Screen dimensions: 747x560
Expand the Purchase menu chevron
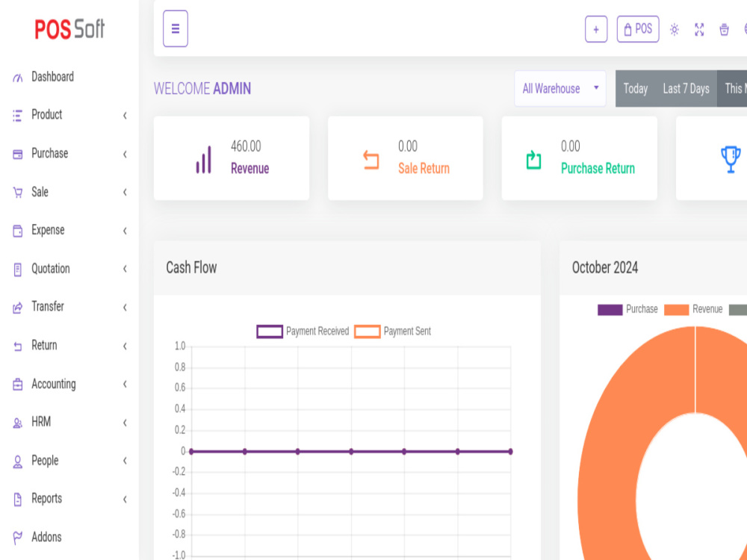(x=125, y=154)
